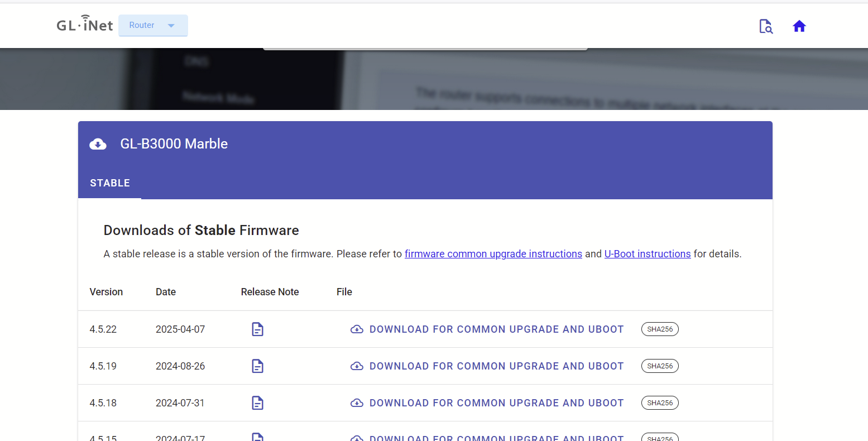This screenshot has width=868, height=441.
Task: Click the Release Note column header
Action: point(270,292)
